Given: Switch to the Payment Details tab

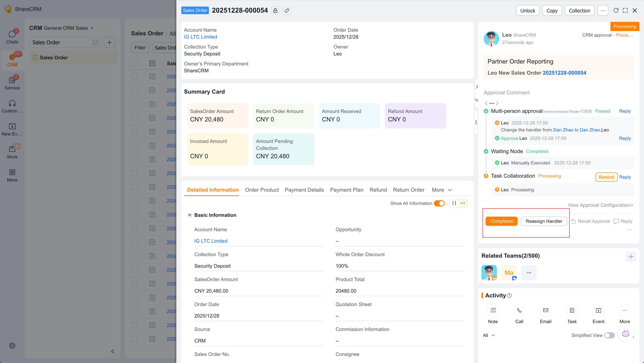Looking at the screenshot, I should pyautogui.click(x=304, y=190).
